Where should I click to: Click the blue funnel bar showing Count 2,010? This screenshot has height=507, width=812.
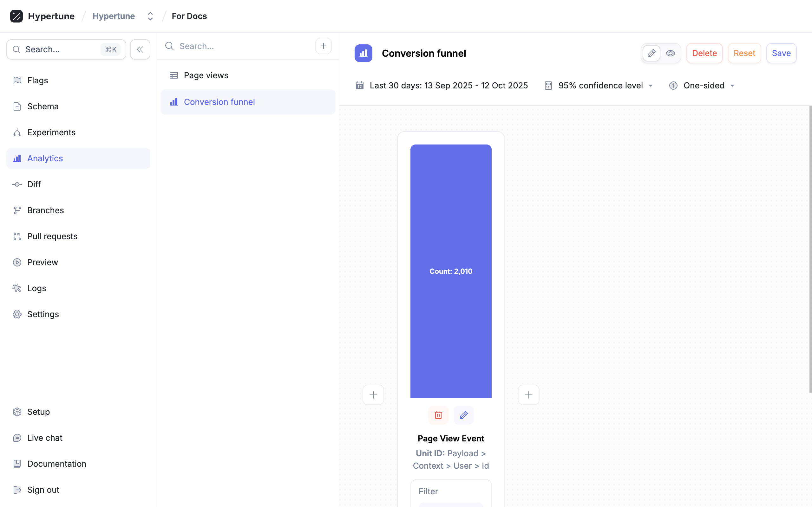click(451, 271)
